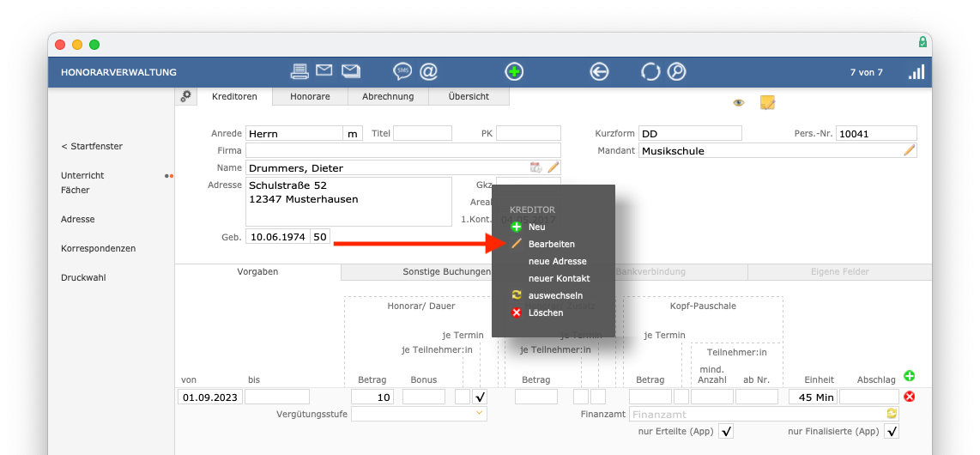Check the empty je Teilnehmer:in box after Bonus
Image resolution: width=980 pixels, height=455 pixels.
[463, 397]
